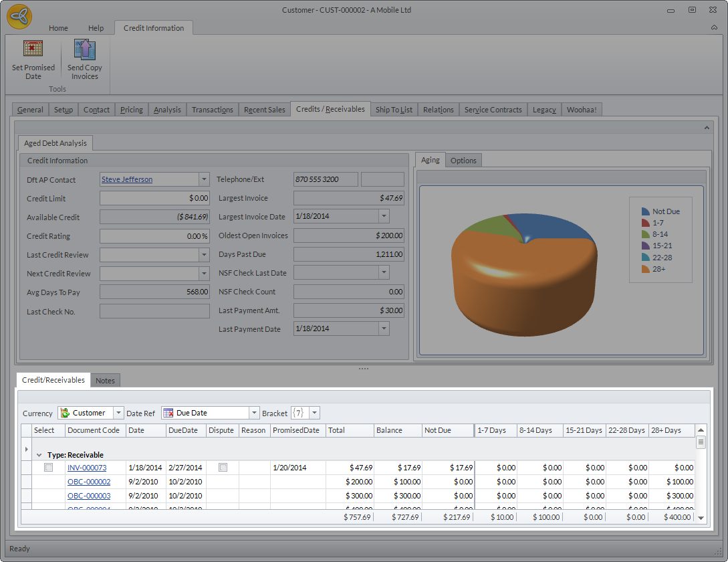Screen dimensions: 728x562
Task: Expand the Last Payment Date dropdown
Action: pos(384,329)
